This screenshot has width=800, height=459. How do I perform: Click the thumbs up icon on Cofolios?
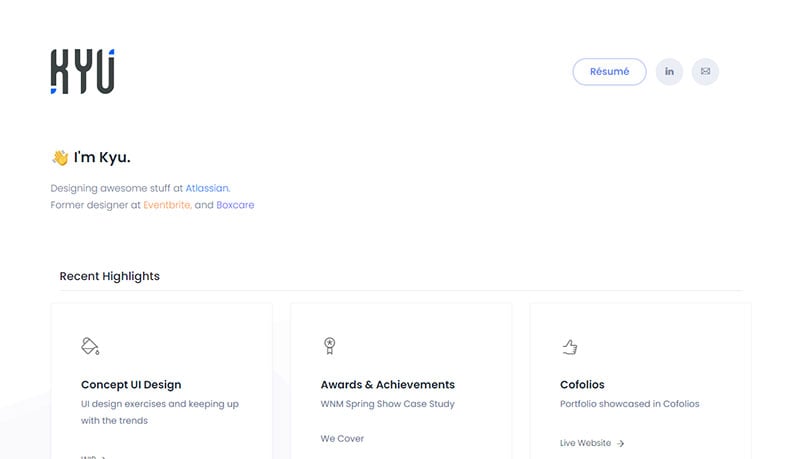(x=569, y=347)
